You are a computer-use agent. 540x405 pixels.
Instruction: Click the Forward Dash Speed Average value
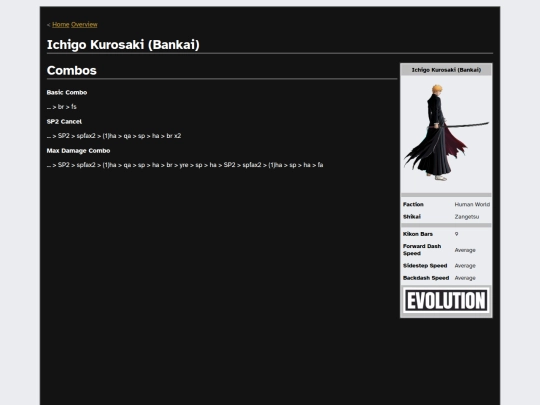[465, 250]
